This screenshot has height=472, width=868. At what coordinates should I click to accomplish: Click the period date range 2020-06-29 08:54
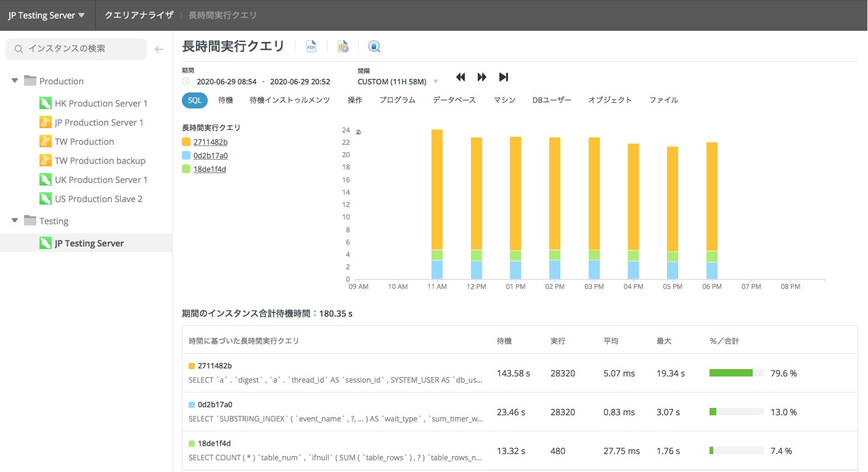pyautogui.click(x=227, y=81)
